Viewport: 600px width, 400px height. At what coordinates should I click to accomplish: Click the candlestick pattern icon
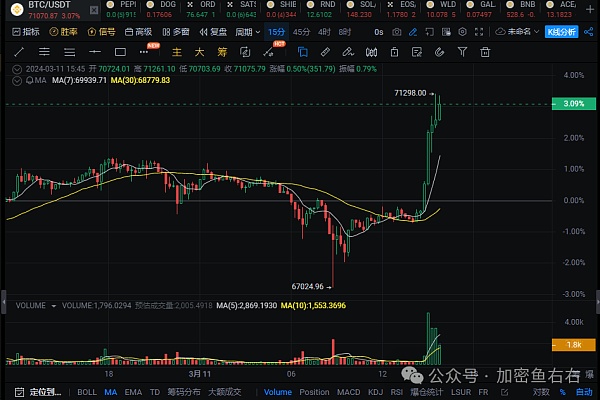coord(371,52)
